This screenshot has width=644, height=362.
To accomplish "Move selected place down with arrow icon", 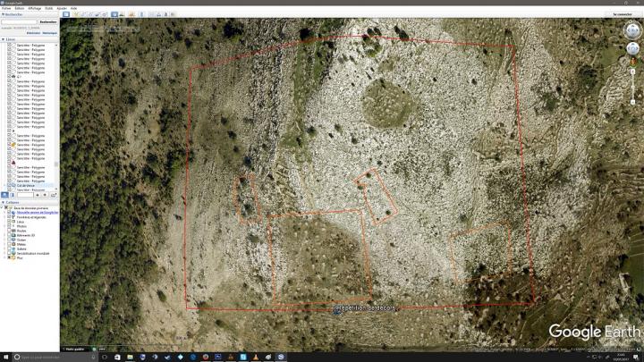I will (x=45, y=195).
